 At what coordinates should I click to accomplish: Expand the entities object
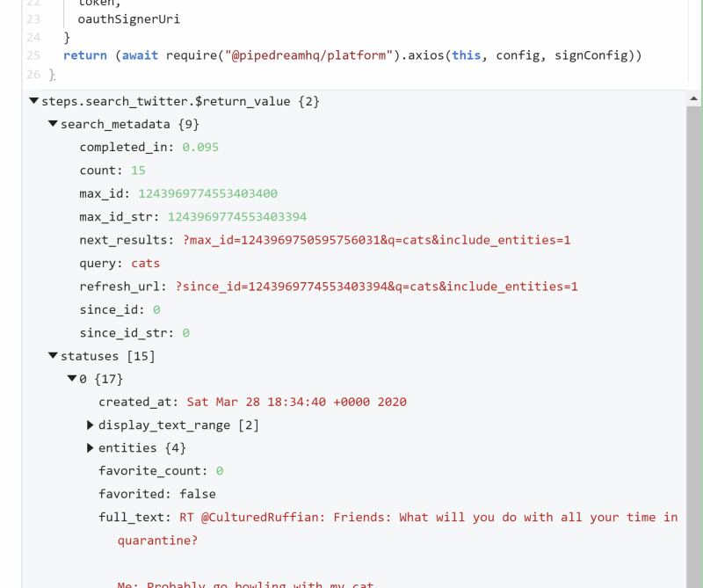[x=91, y=447]
